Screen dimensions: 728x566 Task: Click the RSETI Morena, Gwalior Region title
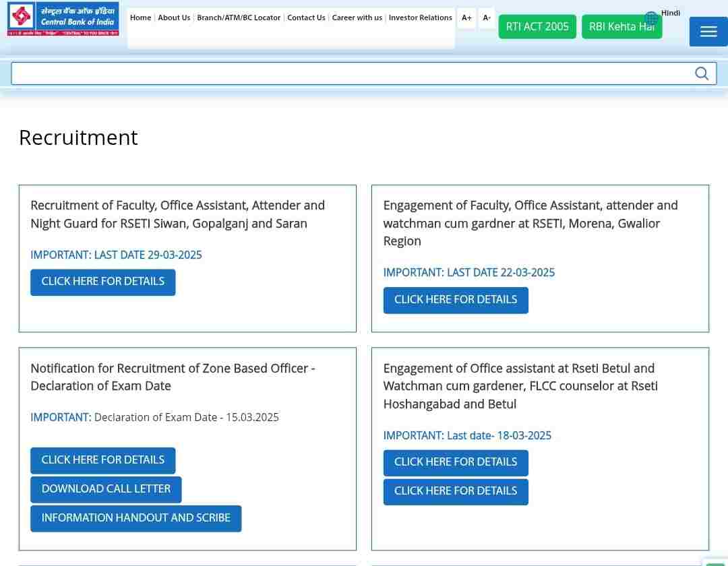click(530, 223)
